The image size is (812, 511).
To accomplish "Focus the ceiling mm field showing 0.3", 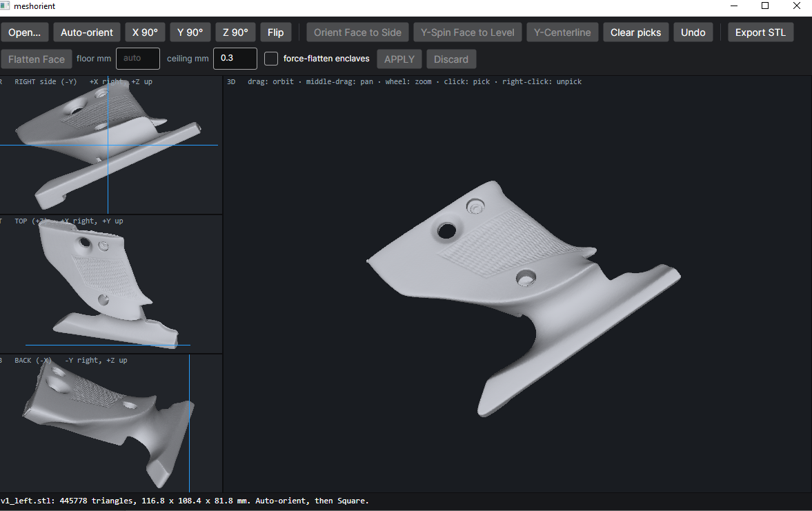I will tap(235, 59).
